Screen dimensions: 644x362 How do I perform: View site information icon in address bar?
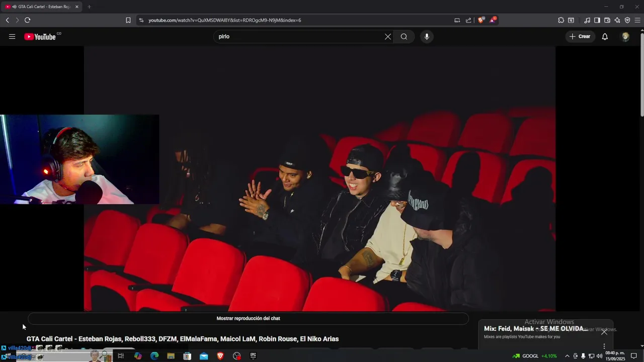pos(141,20)
